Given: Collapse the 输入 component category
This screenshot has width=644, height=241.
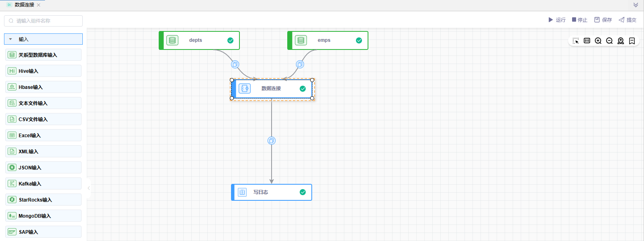Looking at the screenshot, I should [x=11, y=39].
